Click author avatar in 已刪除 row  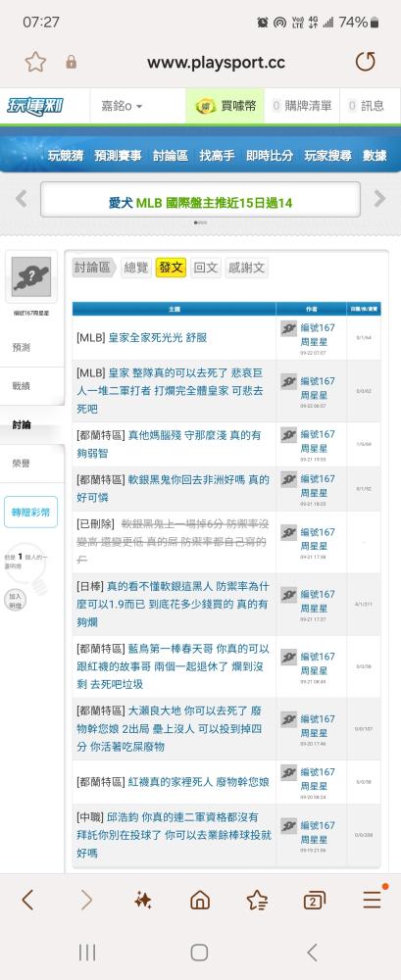coord(288,532)
